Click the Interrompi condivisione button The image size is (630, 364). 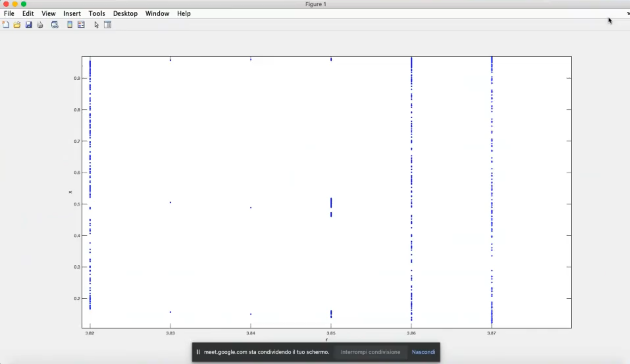[x=370, y=352]
